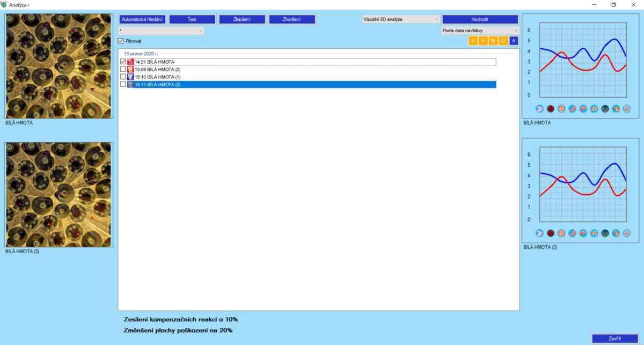
Task: Click the red icon beside 14:21 BÍLÁ HMOTA
Action: [x=130, y=62]
